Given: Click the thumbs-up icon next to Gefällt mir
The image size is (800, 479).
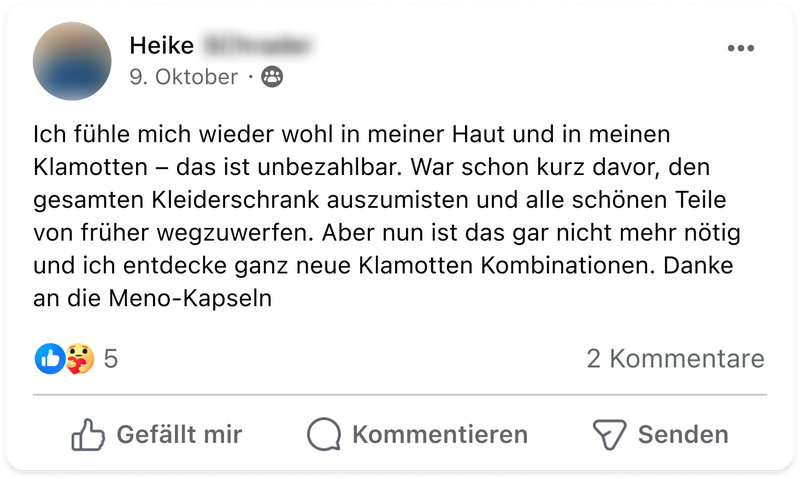Looking at the screenshot, I should point(88,435).
